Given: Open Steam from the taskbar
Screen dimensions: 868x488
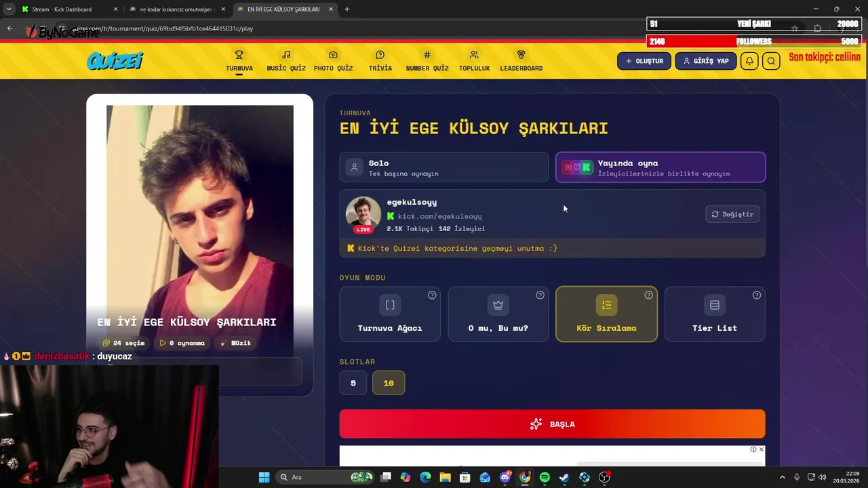Looking at the screenshot, I should (x=564, y=477).
